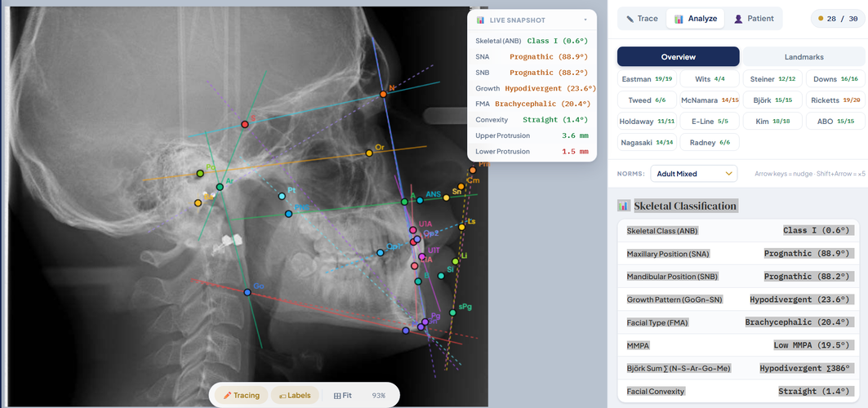Click the Patient person icon

[738, 19]
